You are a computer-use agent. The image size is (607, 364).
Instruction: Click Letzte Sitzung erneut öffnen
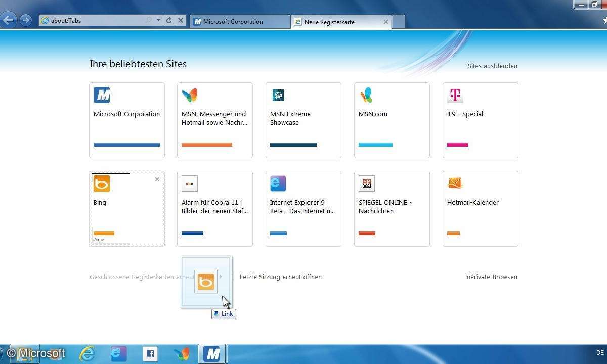(x=281, y=277)
